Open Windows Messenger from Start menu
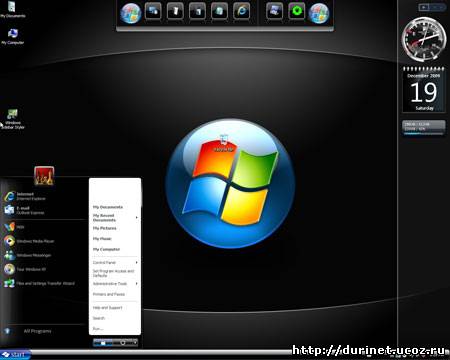 (x=28, y=255)
